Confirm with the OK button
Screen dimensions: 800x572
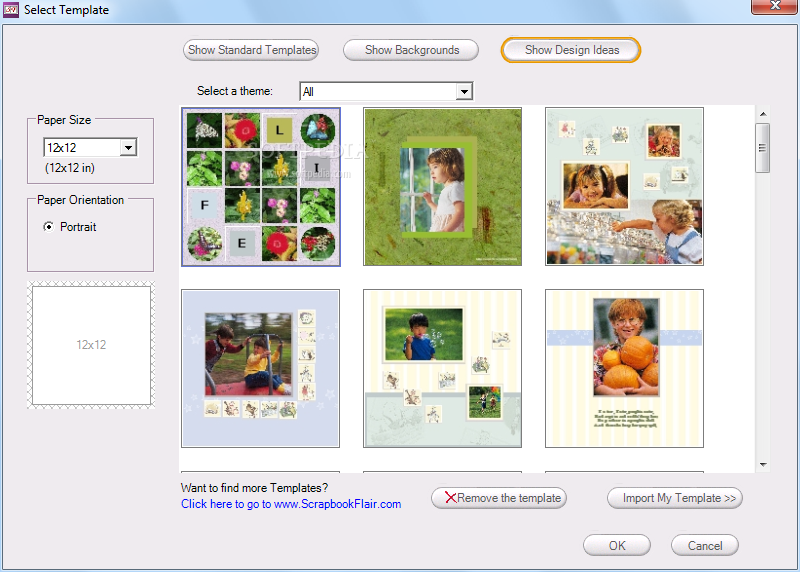click(616, 545)
